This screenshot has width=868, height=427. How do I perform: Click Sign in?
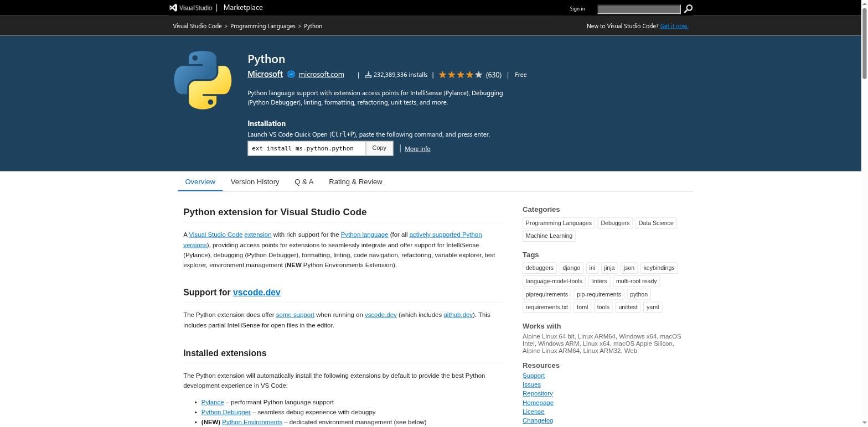577,9
